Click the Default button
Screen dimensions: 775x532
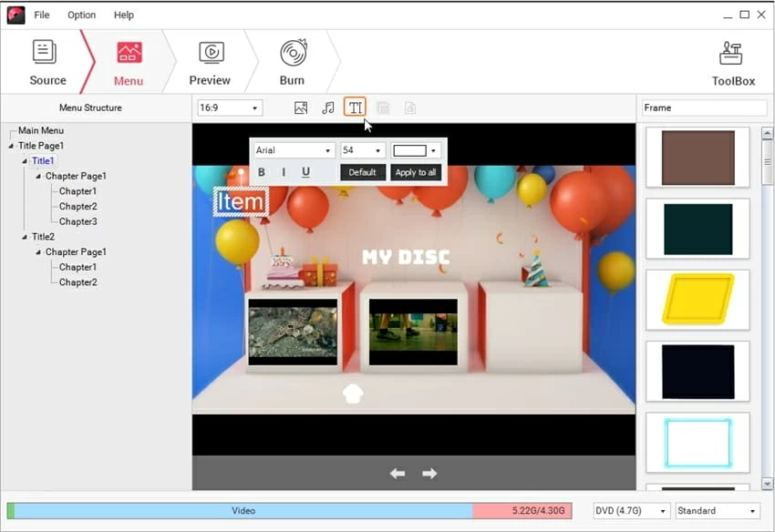(362, 172)
